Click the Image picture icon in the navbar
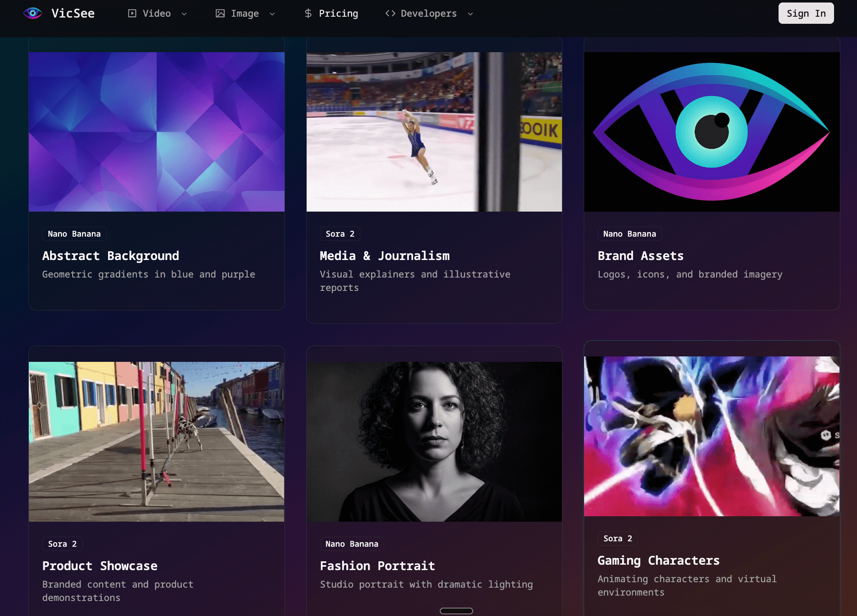This screenshot has width=857, height=616. 220,13
